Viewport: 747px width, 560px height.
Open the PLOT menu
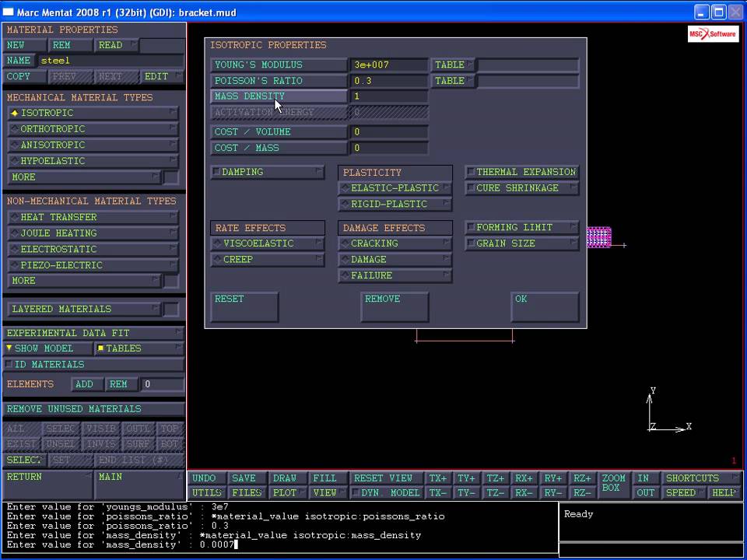point(288,493)
